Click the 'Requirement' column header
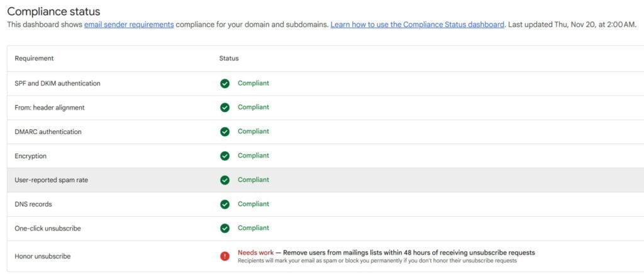644x274 pixels. coord(34,59)
